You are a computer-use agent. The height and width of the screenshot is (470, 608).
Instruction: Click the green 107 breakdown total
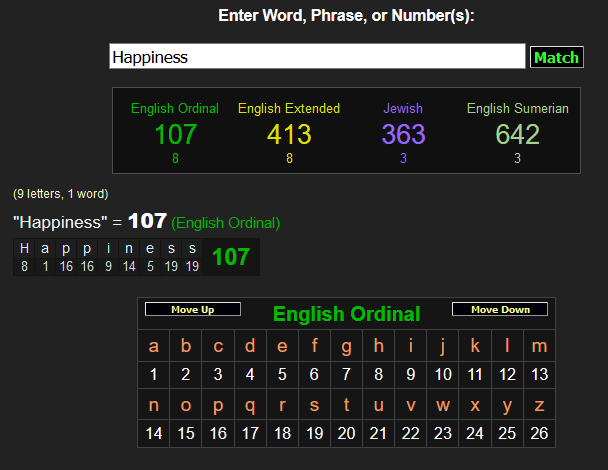pyautogui.click(x=231, y=257)
